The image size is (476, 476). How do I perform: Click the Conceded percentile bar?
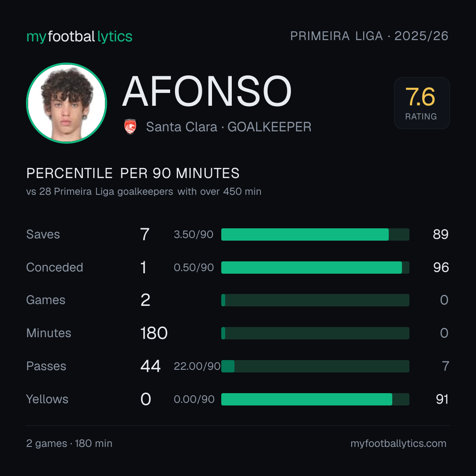[x=315, y=268]
